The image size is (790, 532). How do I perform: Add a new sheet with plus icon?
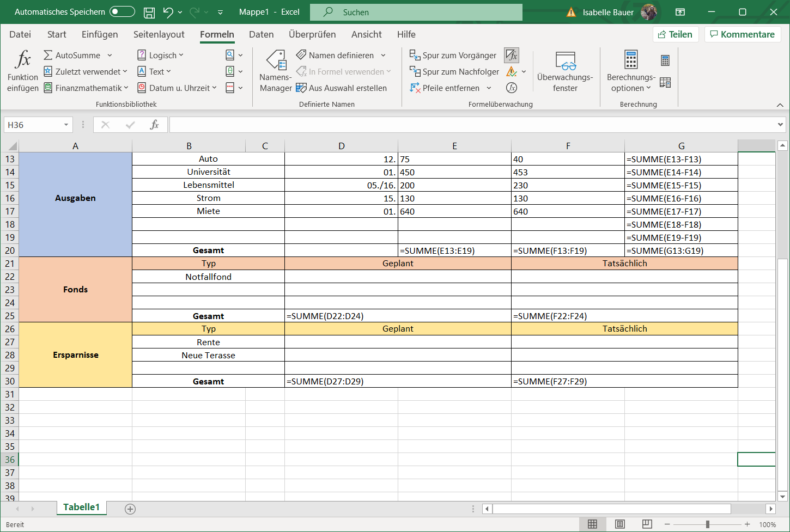coord(130,509)
